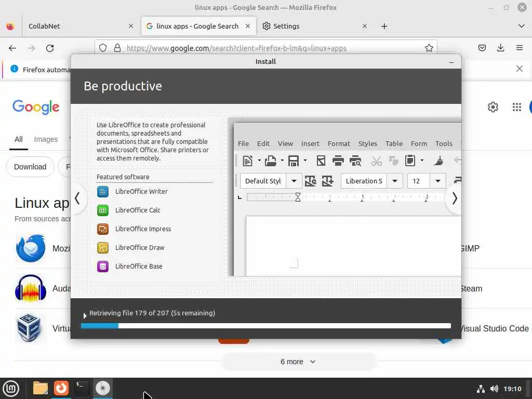Image resolution: width=532 pixels, height=399 pixels.
Task: Open the Linux Mint start menu
Action: [11, 389]
